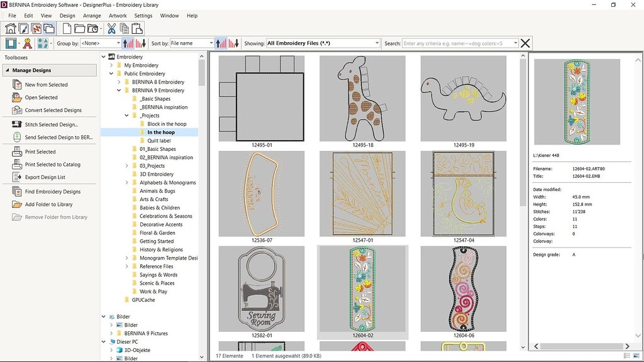644x362 pixels.
Task: Click the Insert Embroidery folder-clock icon
Action: tap(93, 28)
